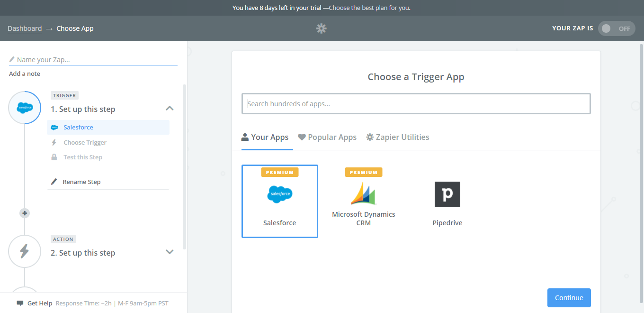Select the Microsoft Dynamics CRM logo
This screenshot has height=313, width=644.
(x=363, y=194)
